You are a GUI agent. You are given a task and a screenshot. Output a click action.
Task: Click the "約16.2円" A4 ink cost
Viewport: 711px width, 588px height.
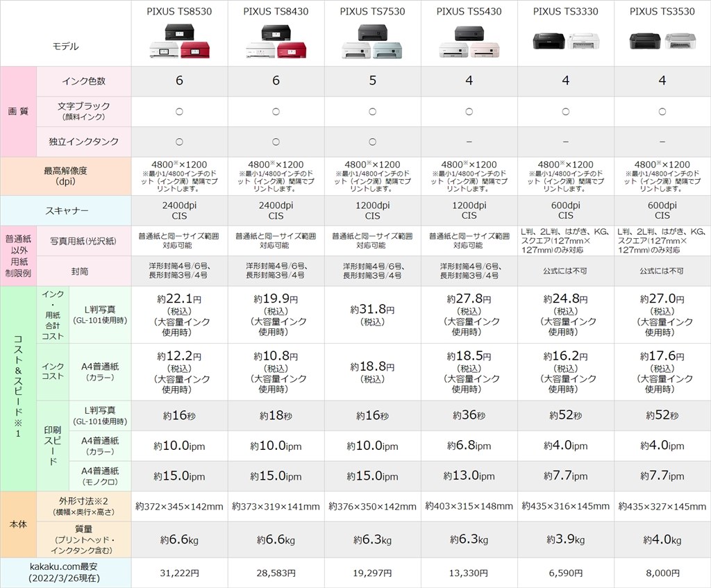[565, 356]
